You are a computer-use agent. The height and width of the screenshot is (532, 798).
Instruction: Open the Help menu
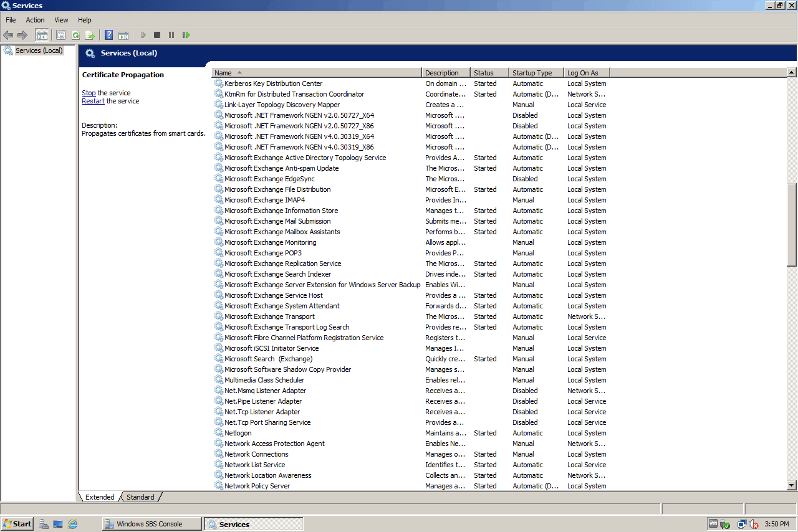click(x=85, y=20)
